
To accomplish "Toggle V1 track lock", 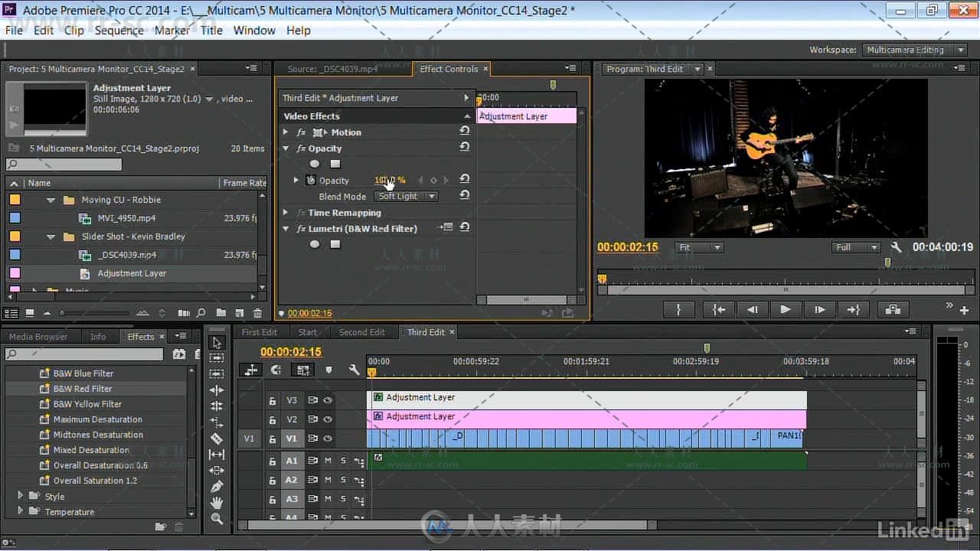I will coord(272,439).
